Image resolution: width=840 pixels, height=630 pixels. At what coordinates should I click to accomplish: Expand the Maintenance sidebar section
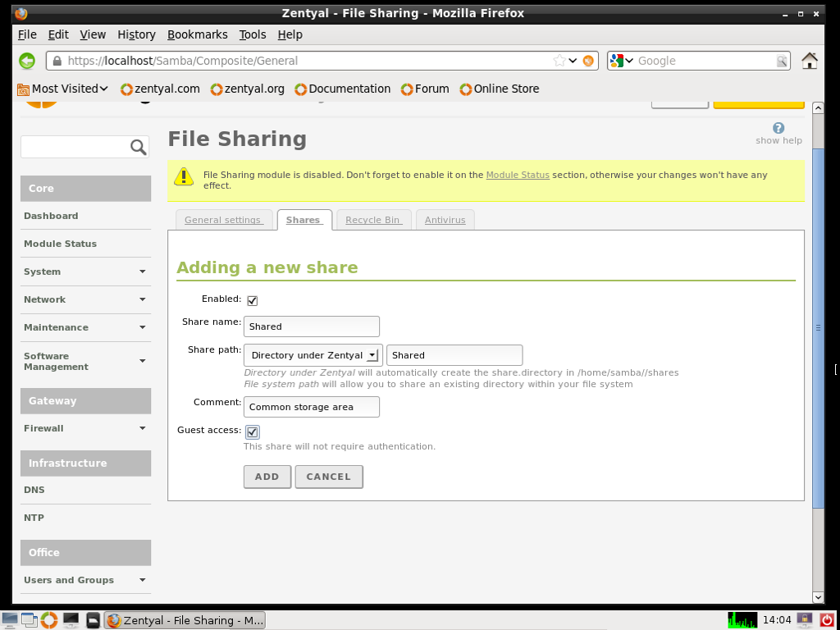[85, 327]
